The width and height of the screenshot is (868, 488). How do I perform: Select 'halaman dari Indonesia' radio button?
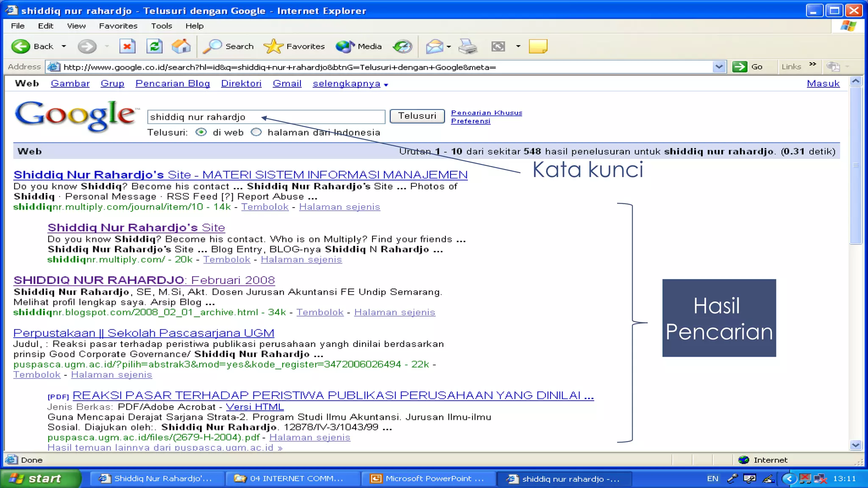[x=256, y=132]
